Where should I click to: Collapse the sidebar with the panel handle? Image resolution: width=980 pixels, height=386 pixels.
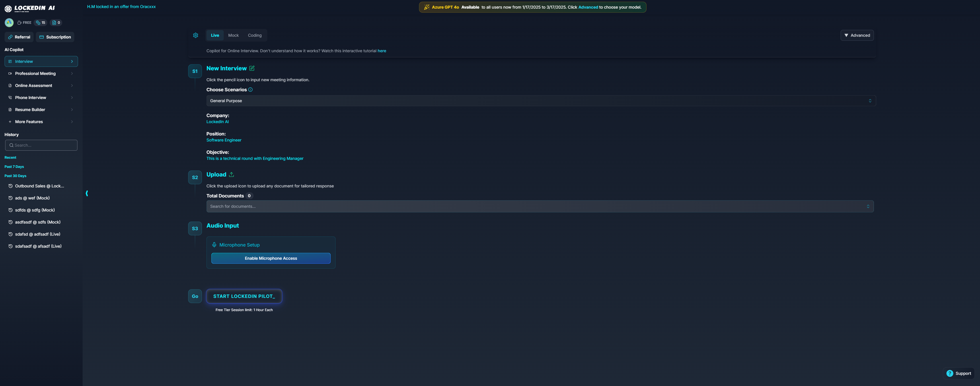(x=87, y=193)
